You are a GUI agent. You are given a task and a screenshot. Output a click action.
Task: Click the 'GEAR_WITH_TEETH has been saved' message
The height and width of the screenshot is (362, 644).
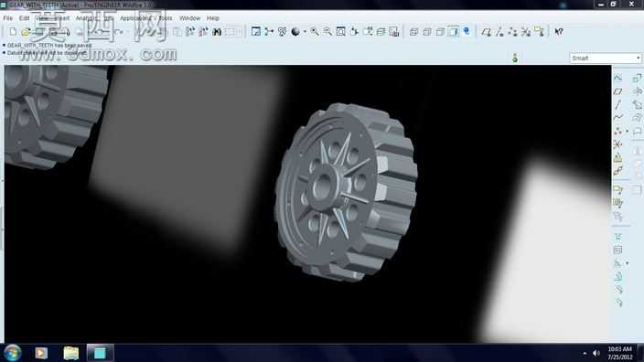pyautogui.click(x=49, y=46)
